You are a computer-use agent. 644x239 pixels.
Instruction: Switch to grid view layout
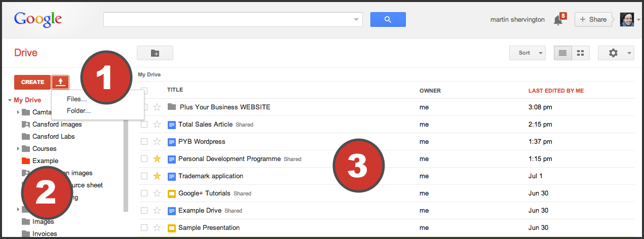(x=581, y=53)
